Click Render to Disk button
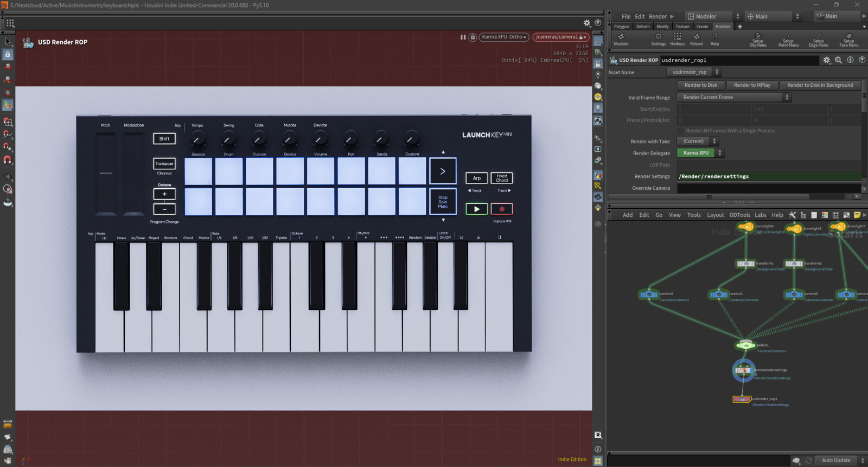Image resolution: width=868 pixels, height=467 pixels. tap(701, 85)
